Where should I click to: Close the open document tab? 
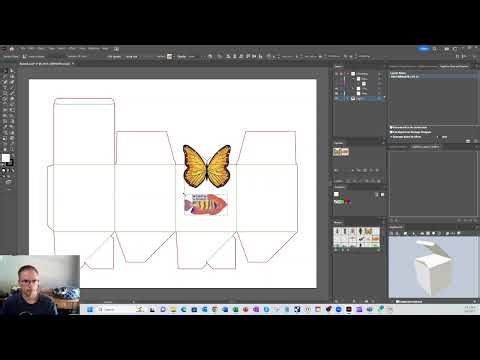(x=73, y=63)
